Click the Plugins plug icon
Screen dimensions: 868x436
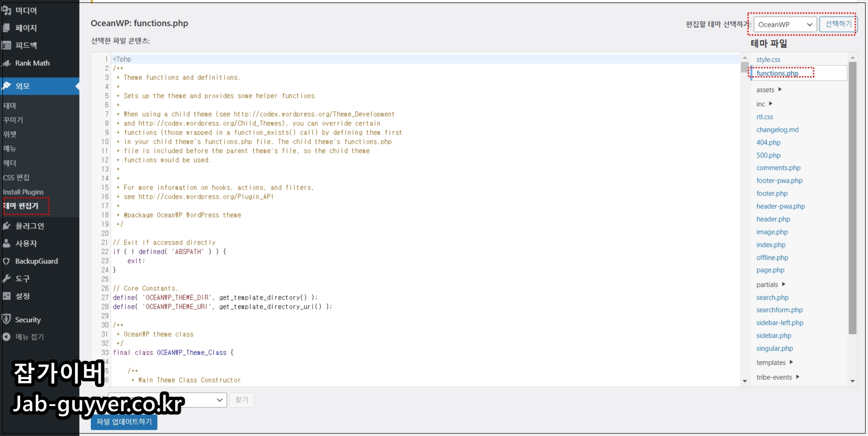coord(6,225)
